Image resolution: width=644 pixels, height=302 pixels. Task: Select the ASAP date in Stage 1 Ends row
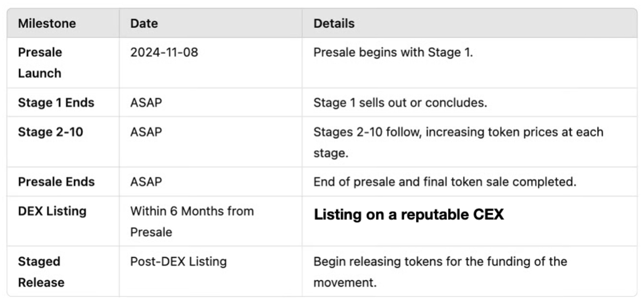click(146, 102)
